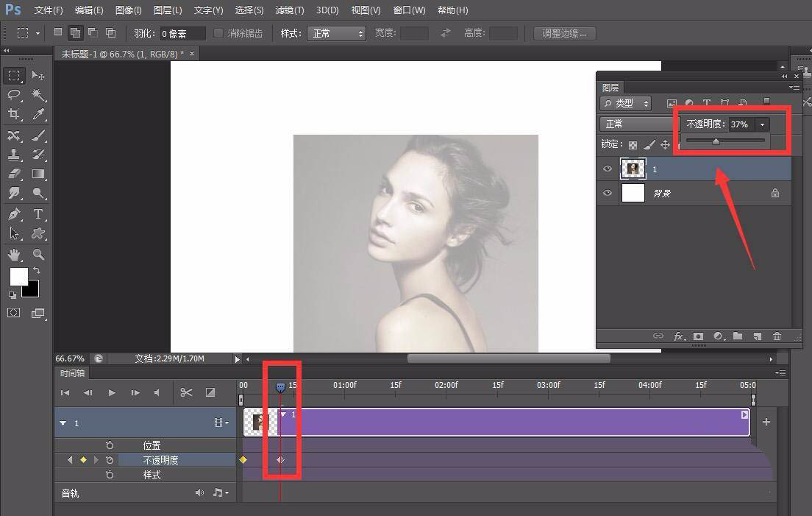Click add layer style fx icon
The width and height of the screenshot is (812, 516).
[x=679, y=336]
